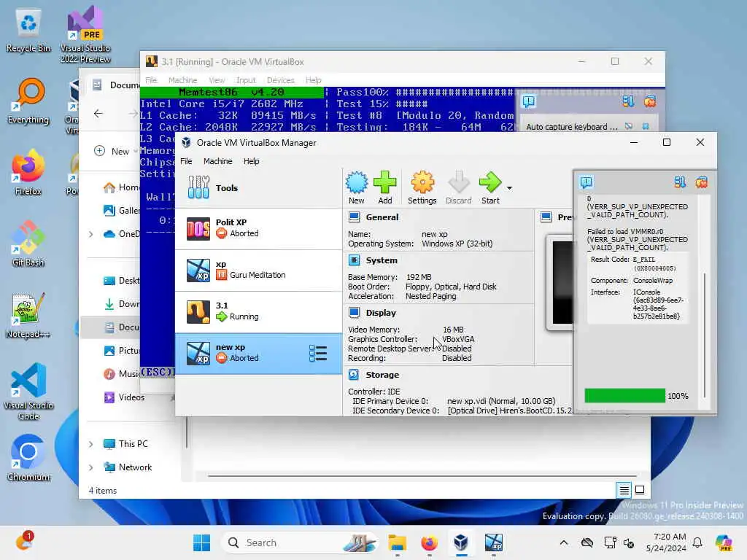747x560 pixels.
Task: Show hidden tray icons chevron
Action: point(564,542)
